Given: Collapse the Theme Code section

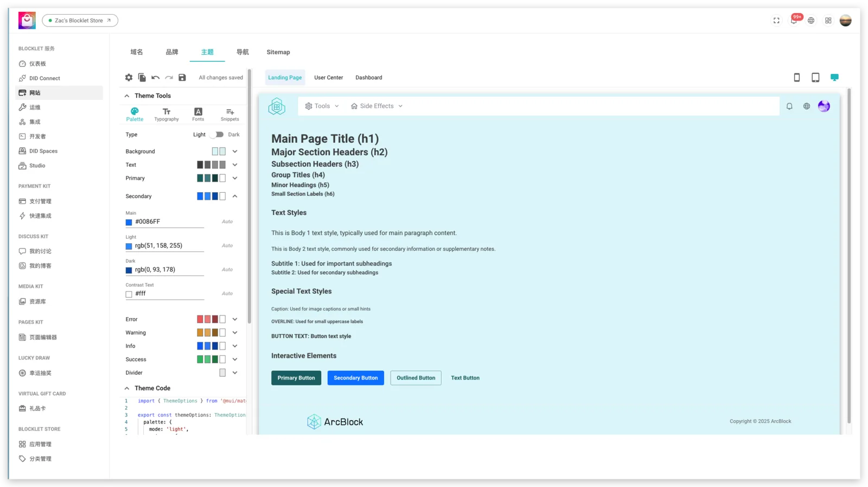Looking at the screenshot, I should (x=127, y=388).
